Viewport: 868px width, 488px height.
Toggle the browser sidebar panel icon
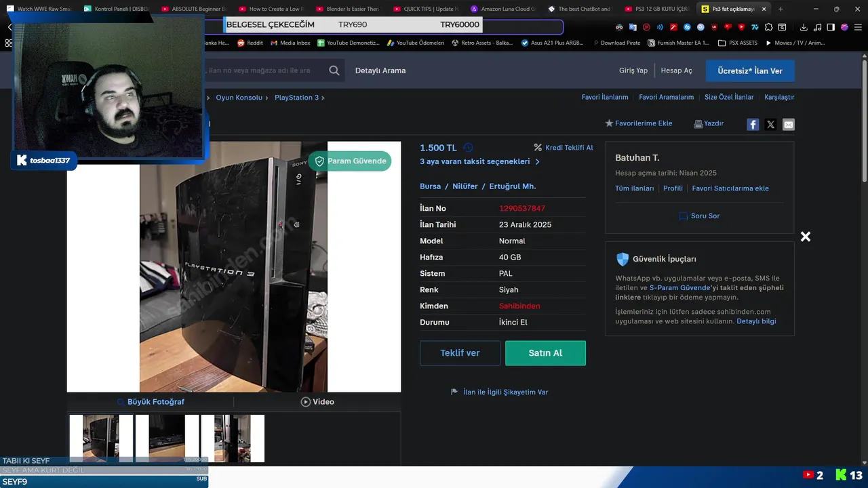pyautogui.click(x=831, y=27)
